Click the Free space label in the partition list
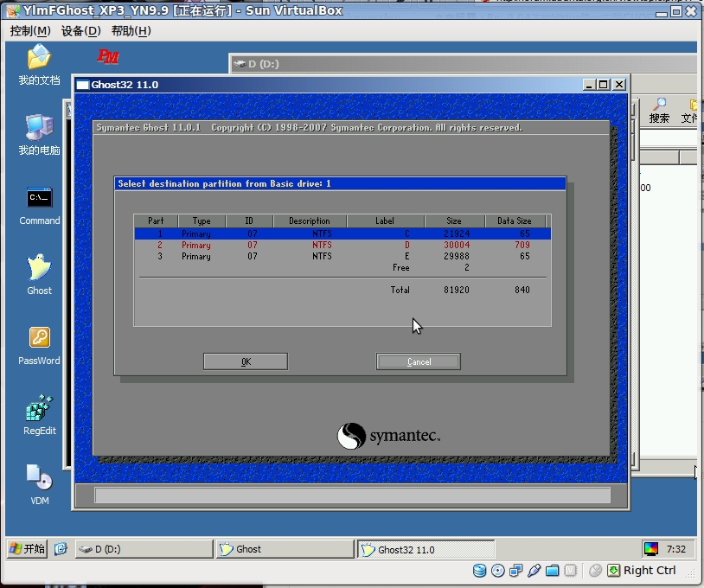This screenshot has height=588, width=704. click(401, 267)
